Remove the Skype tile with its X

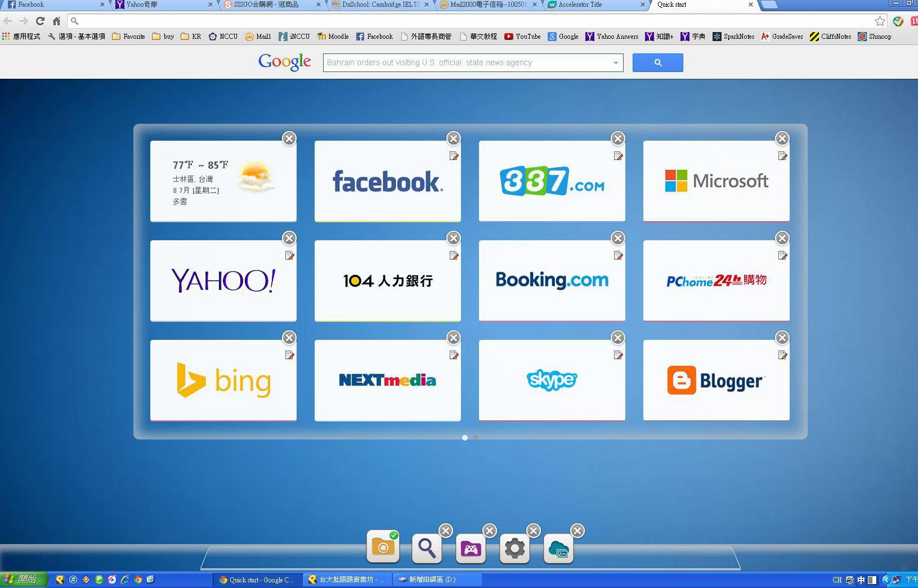[x=618, y=338]
